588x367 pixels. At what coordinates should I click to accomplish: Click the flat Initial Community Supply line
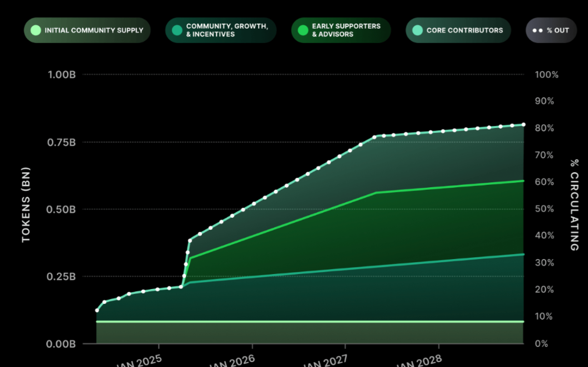point(310,321)
